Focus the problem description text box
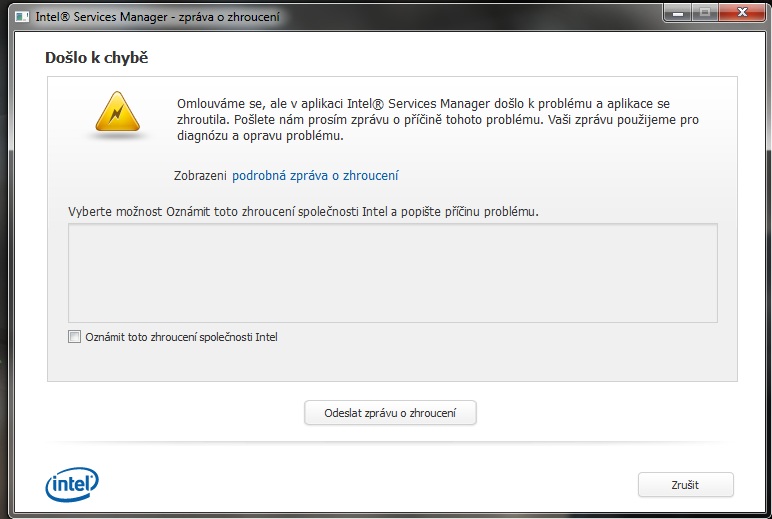Viewport: 772px width, 519px height. point(392,272)
